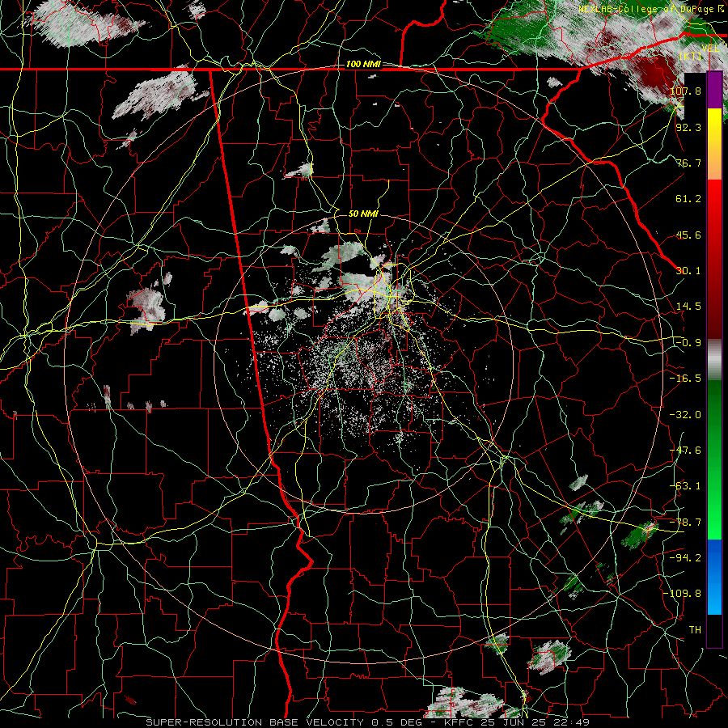Select the -0.9 velocity scale value
728x728 pixels.
[688, 343]
